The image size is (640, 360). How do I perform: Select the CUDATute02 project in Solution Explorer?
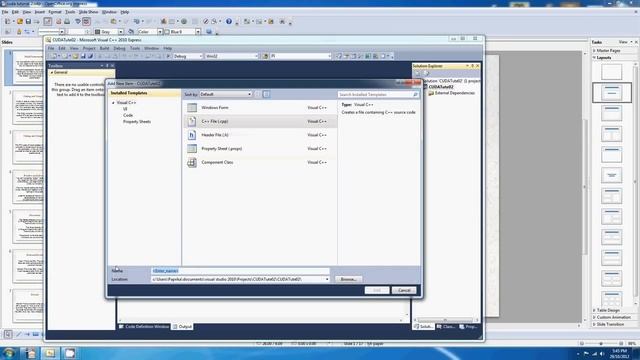[440, 87]
